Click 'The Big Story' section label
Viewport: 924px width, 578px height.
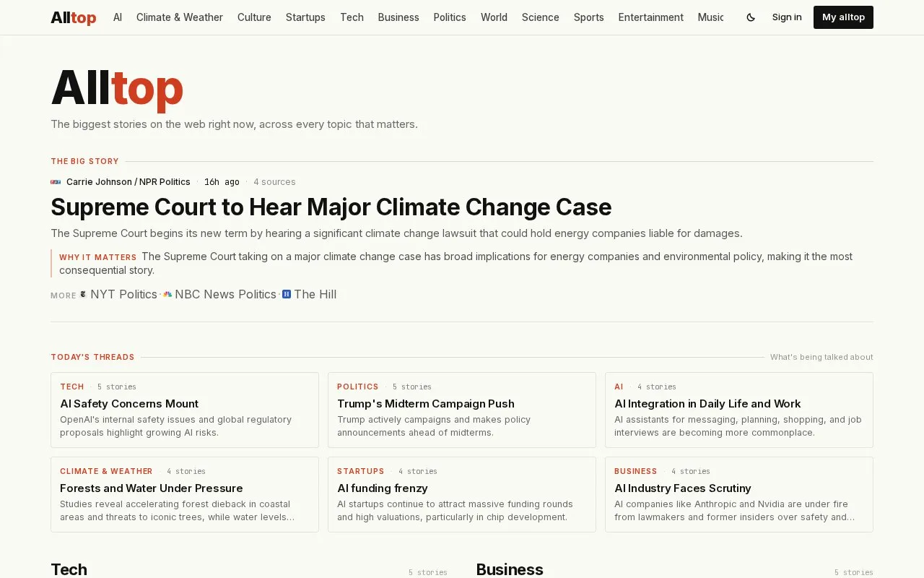[x=84, y=161]
